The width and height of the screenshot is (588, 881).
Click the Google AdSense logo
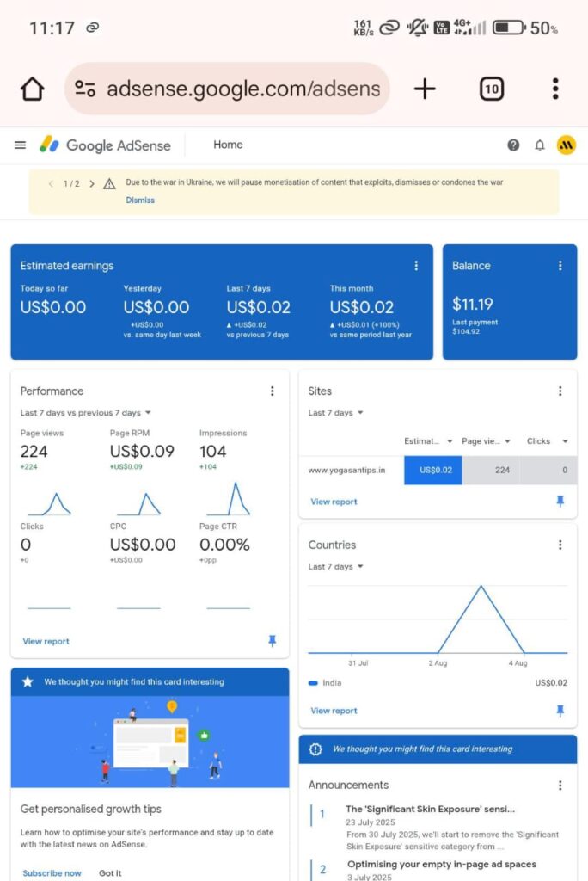point(105,145)
